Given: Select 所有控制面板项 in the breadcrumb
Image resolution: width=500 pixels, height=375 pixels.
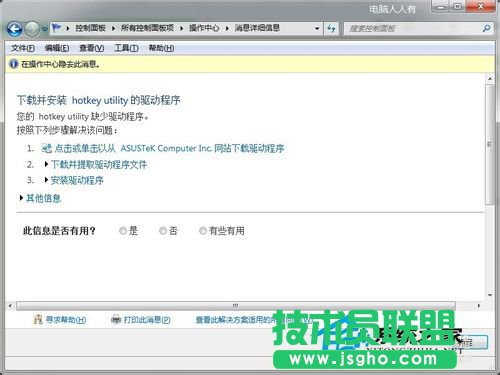Looking at the screenshot, I should [x=147, y=28].
